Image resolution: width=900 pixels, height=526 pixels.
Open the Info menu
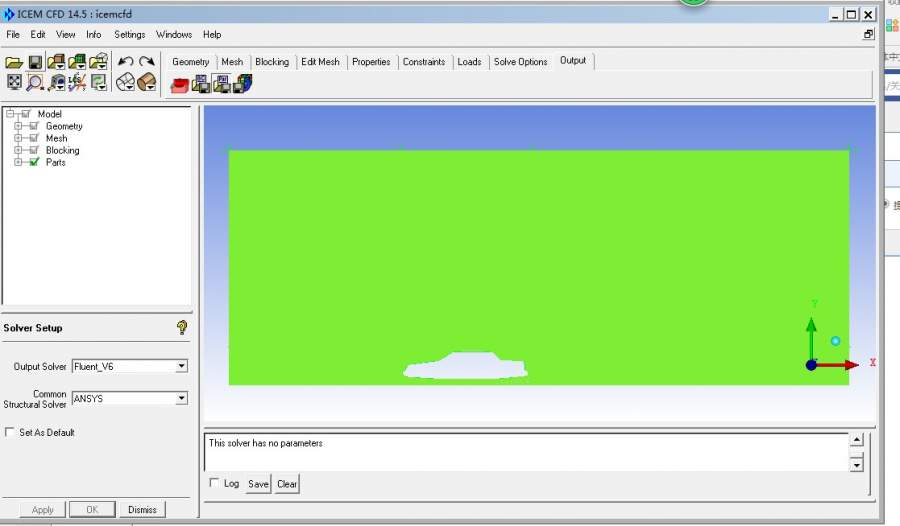(94, 34)
